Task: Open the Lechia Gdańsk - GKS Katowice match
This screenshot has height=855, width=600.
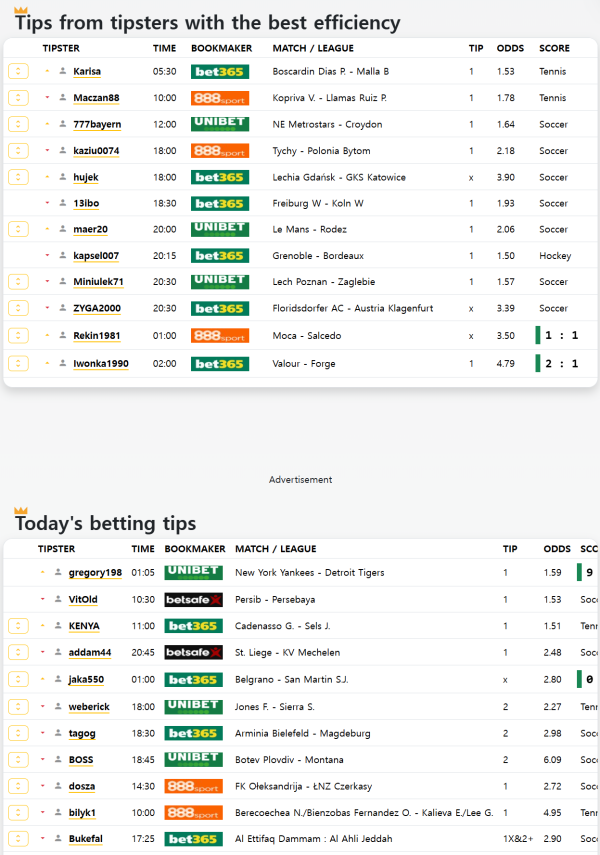Action: pos(339,177)
